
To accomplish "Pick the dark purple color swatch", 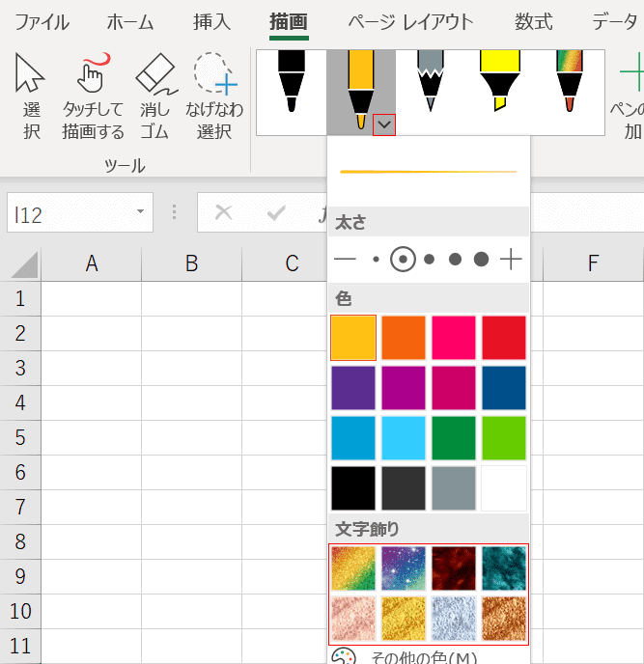I will 353,388.
